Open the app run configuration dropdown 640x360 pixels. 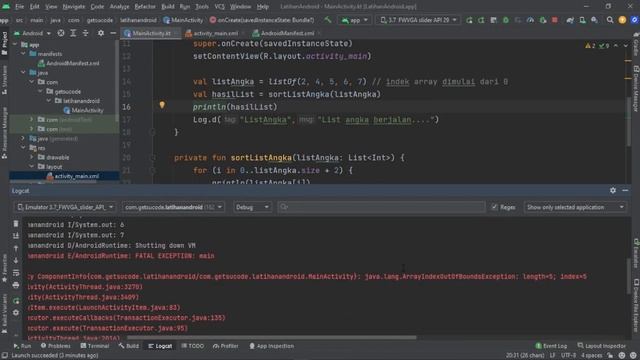point(354,20)
